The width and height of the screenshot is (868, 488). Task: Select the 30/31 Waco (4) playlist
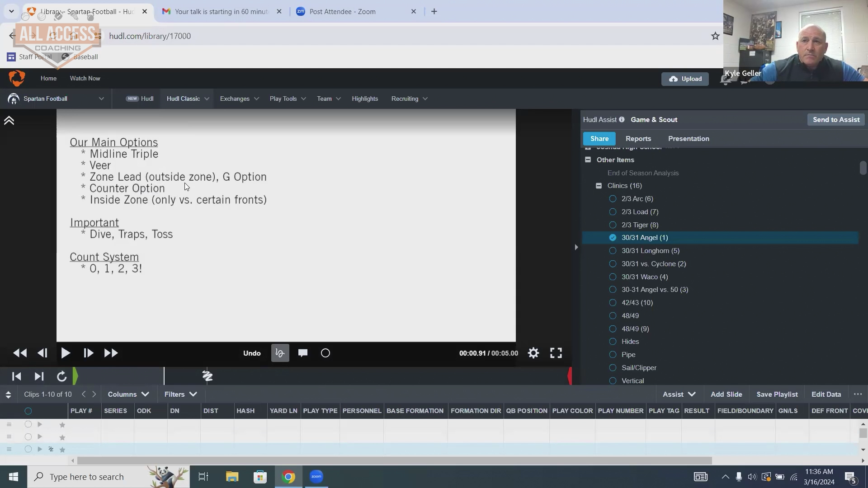(x=613, y=277)
